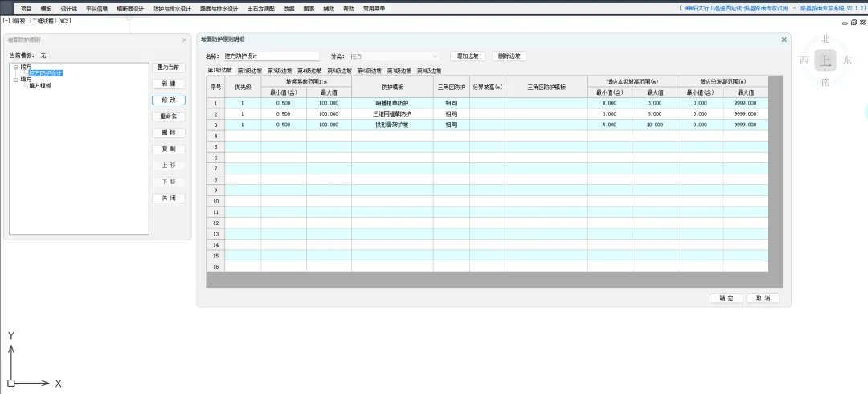Open the 图表 menu
Screen dimensions: 868x394
coord(309,9)
